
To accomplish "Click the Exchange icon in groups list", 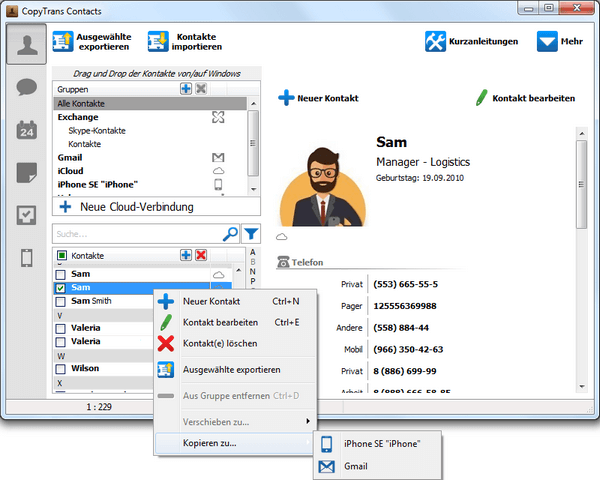I will 218,117.
